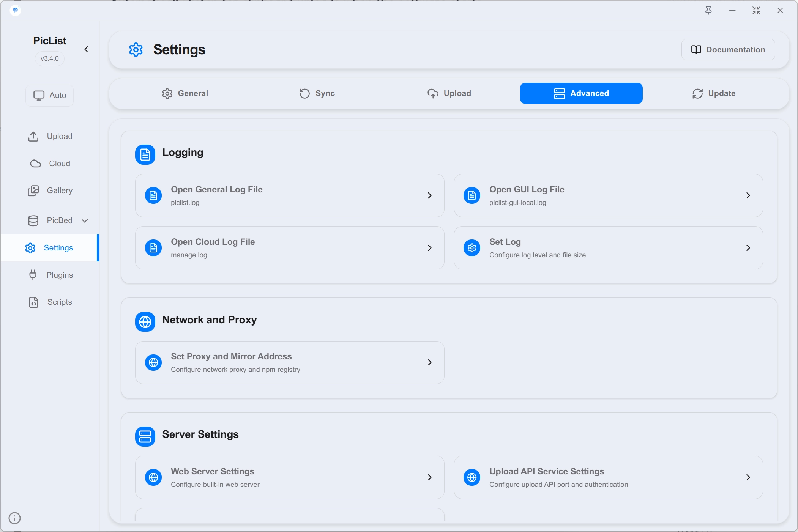Click the Open Cloud Log File icon

click(x=153, y=248)
